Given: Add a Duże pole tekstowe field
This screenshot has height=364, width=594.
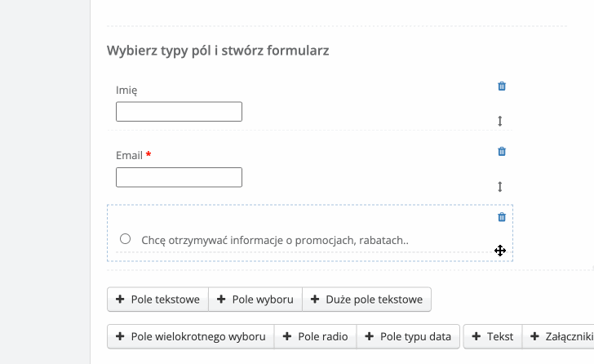Looking at the screenshot, I should pos(366,300).
